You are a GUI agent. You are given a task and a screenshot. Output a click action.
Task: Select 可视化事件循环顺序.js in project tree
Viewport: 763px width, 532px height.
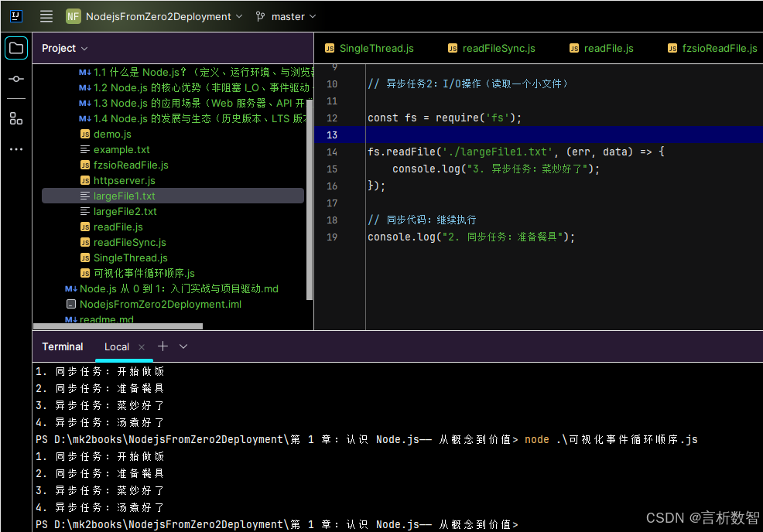(144, 273)
